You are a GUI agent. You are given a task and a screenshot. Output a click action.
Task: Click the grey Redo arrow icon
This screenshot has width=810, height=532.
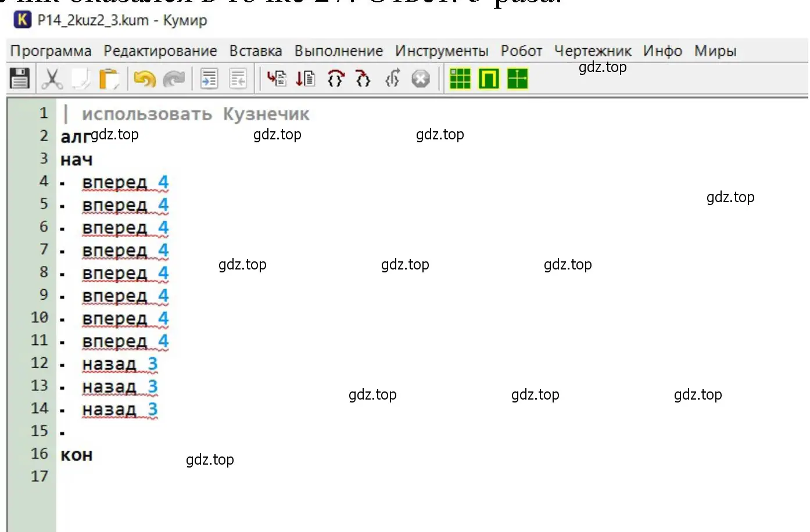(174, 78)
